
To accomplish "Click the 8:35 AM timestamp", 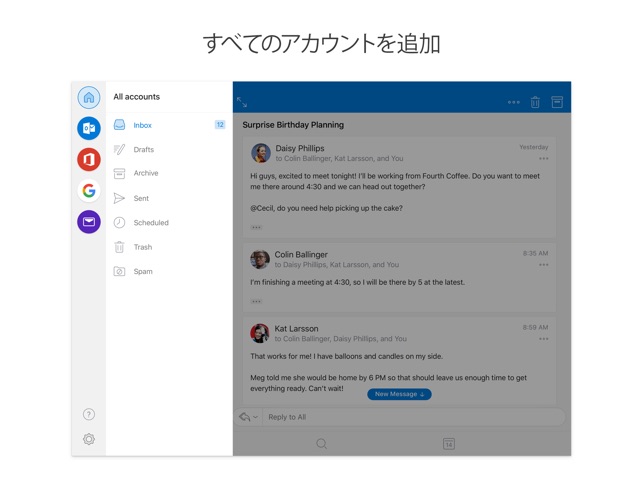I will tap(535, 253).
